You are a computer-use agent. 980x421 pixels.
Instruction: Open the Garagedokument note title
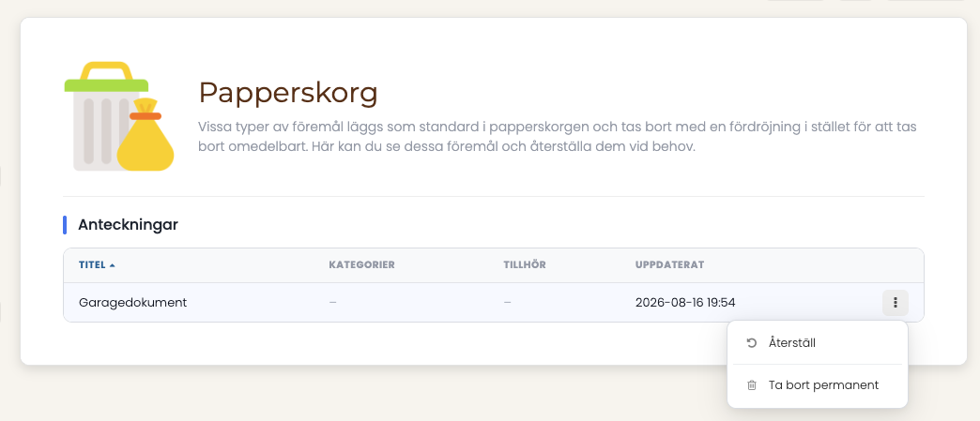[132, 303]
